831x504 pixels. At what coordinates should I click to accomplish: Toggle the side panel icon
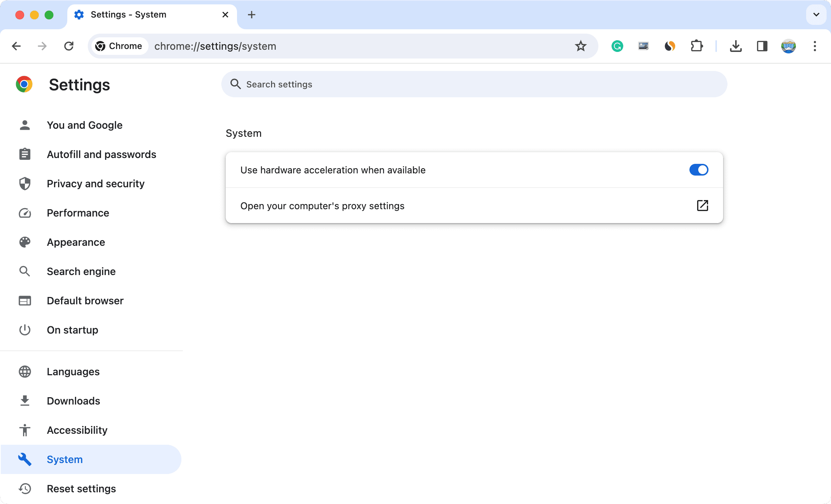pyautogui.click(x=762, y=46)
